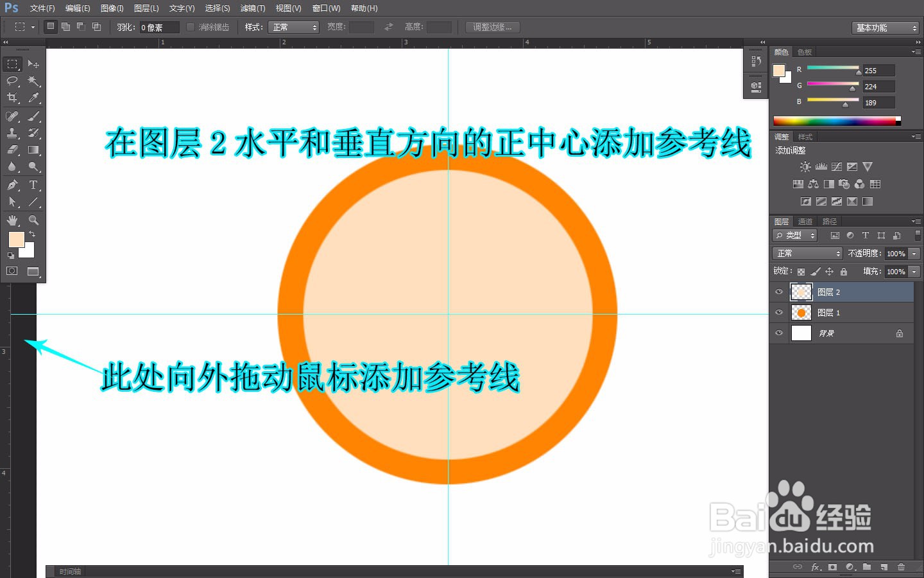
Task: Switch to the 通道 tab
Action: [x=805, y=222]
